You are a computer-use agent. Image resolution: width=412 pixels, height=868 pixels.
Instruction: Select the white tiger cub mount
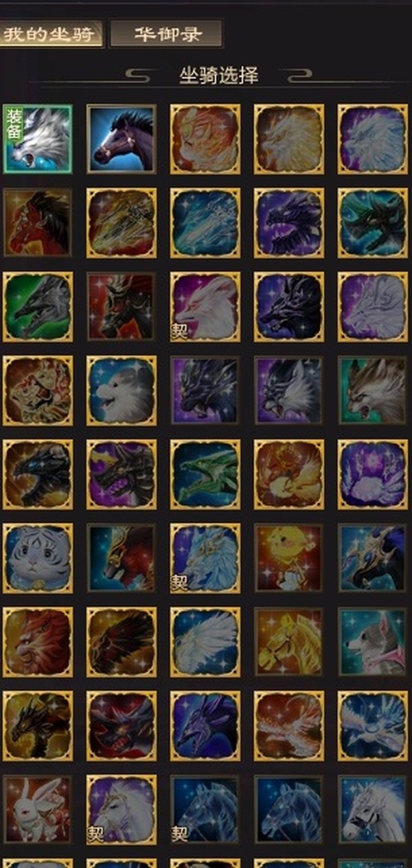(38, 558)
